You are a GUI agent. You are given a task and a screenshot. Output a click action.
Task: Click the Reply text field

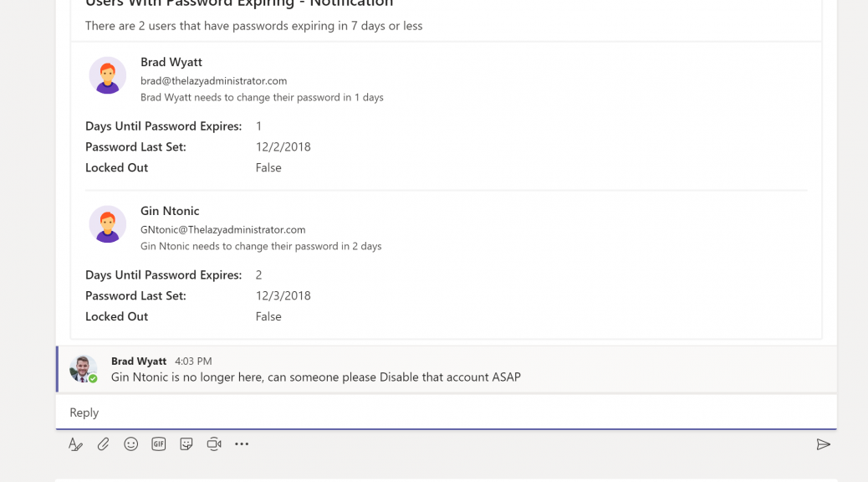pos(447,413)
